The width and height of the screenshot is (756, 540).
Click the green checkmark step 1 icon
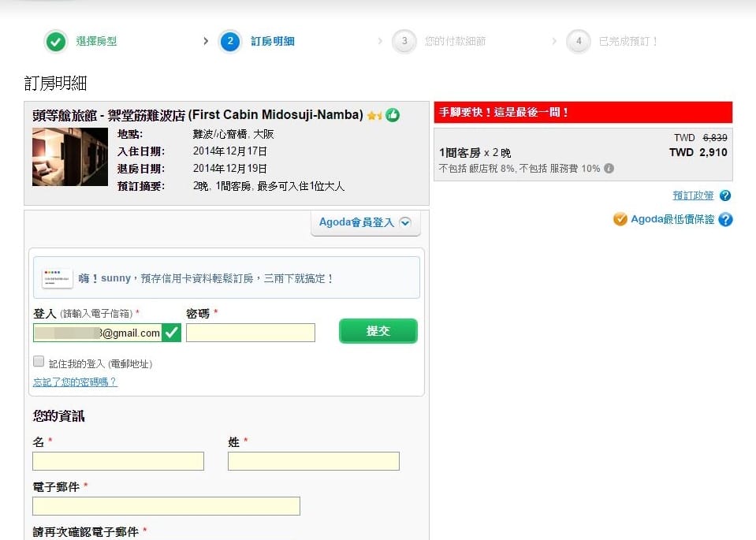point(55,42)
